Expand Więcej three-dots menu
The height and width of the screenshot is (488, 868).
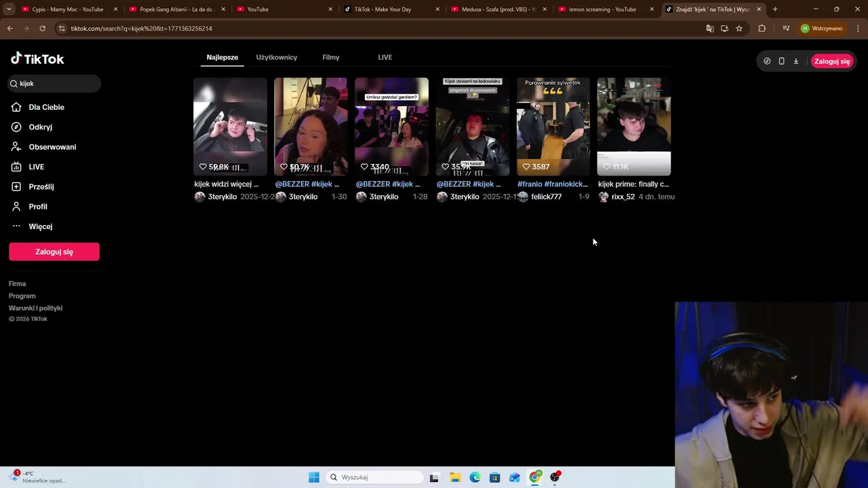(x=16, y=226)
